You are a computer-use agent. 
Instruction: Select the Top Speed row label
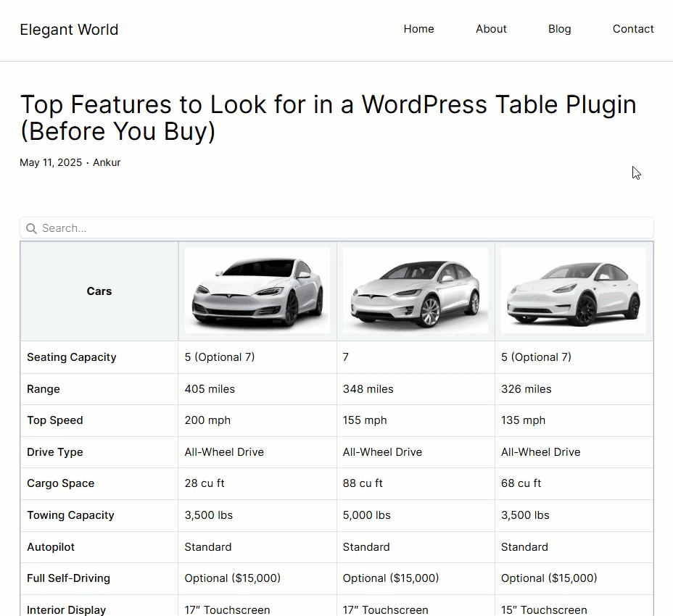(x=55, y=420)
